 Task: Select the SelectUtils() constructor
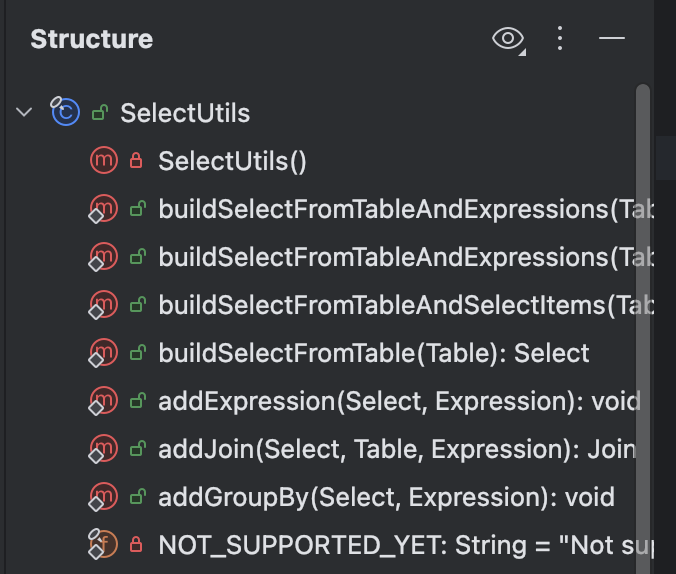232,161
